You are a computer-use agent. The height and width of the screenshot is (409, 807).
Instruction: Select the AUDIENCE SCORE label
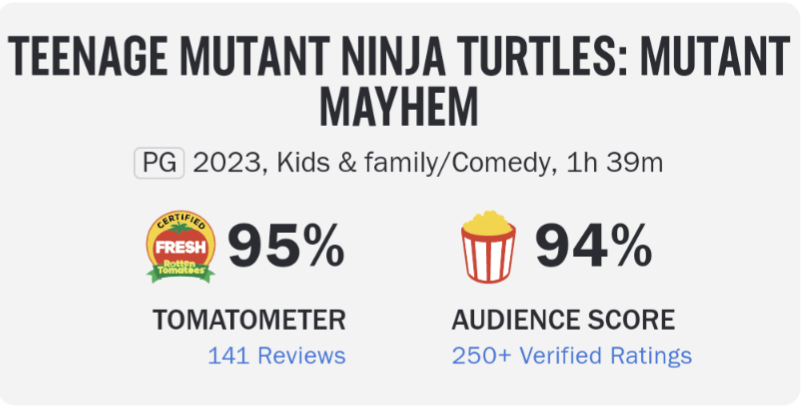[564, 320]
